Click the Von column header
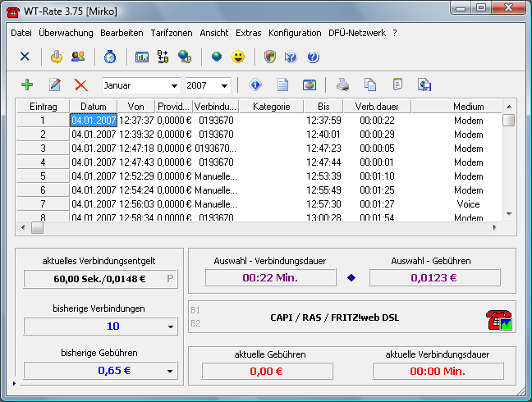This screenshot has height=402, width=532. [x=135, y=107]
